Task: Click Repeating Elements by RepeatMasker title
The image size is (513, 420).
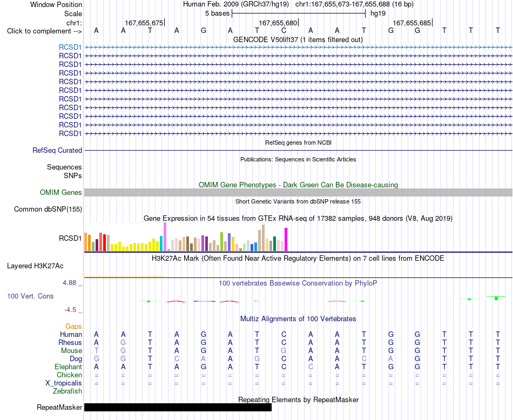Action: coord(298,399)
